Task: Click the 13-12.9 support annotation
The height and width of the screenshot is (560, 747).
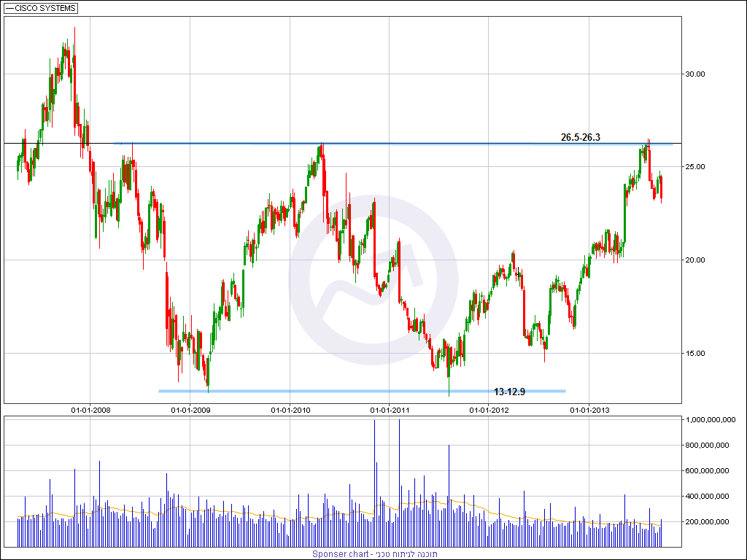Action: 509,392
